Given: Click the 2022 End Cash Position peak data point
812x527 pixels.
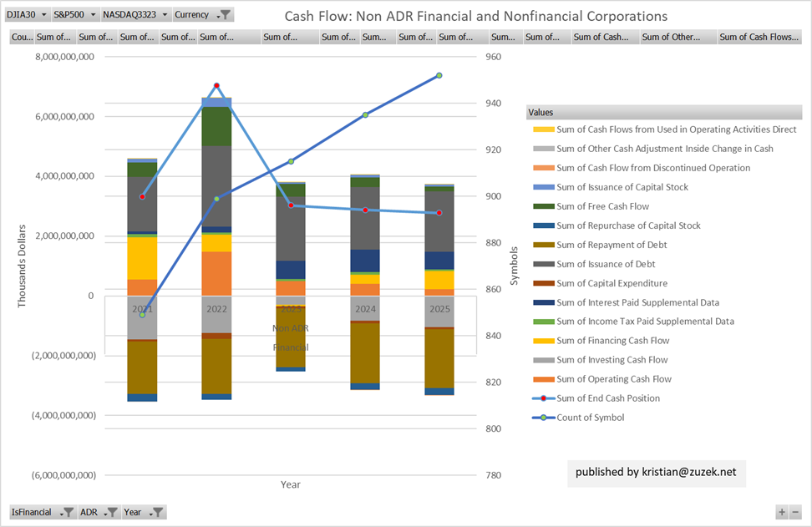Looking at the screenshot, I should [216, 86].
